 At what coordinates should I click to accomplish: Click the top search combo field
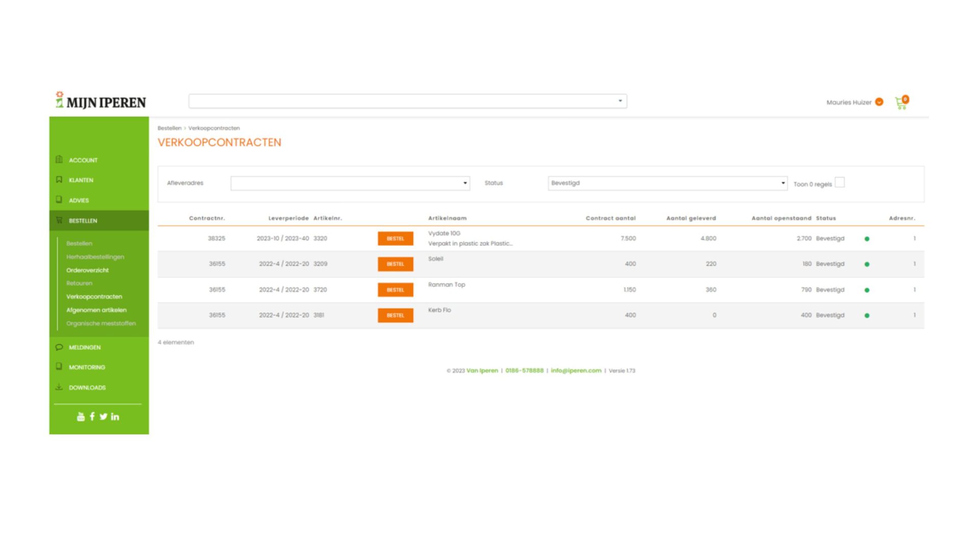click(407, 101)
